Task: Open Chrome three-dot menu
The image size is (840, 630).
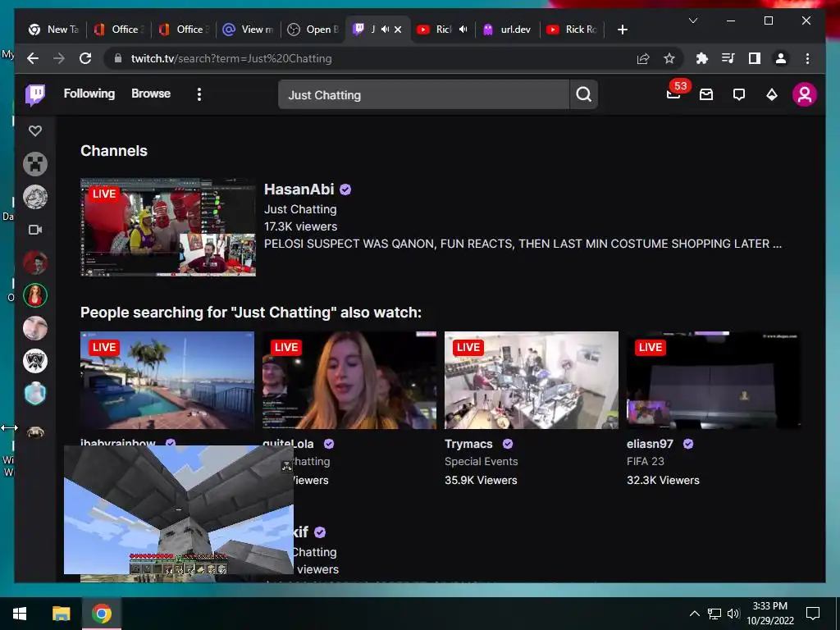Action: [807, 58]
